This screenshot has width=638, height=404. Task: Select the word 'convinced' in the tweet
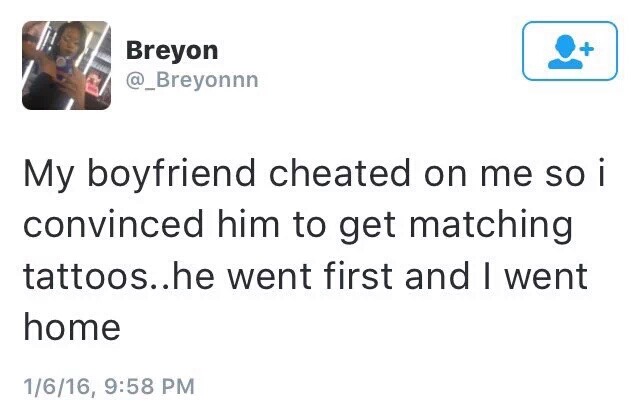click(x=114, y=224)
